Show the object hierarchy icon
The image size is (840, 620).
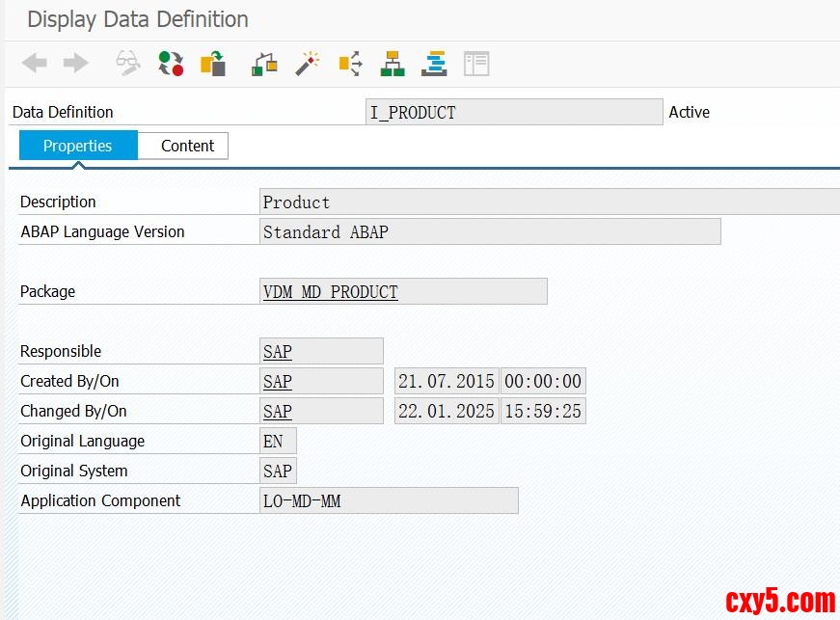[x=393, y=64]
